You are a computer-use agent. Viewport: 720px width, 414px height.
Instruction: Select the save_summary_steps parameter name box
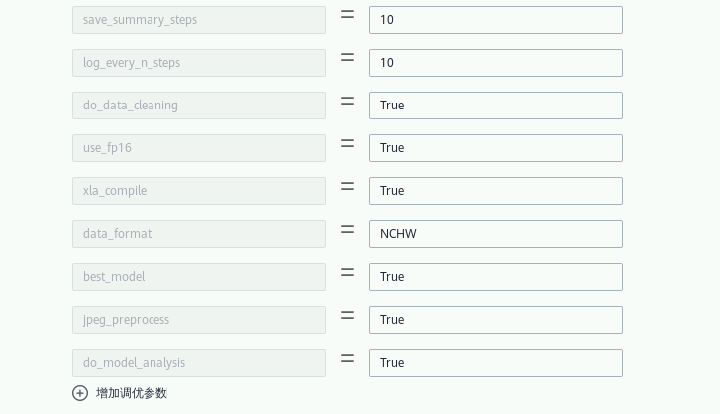pos(198,20)
